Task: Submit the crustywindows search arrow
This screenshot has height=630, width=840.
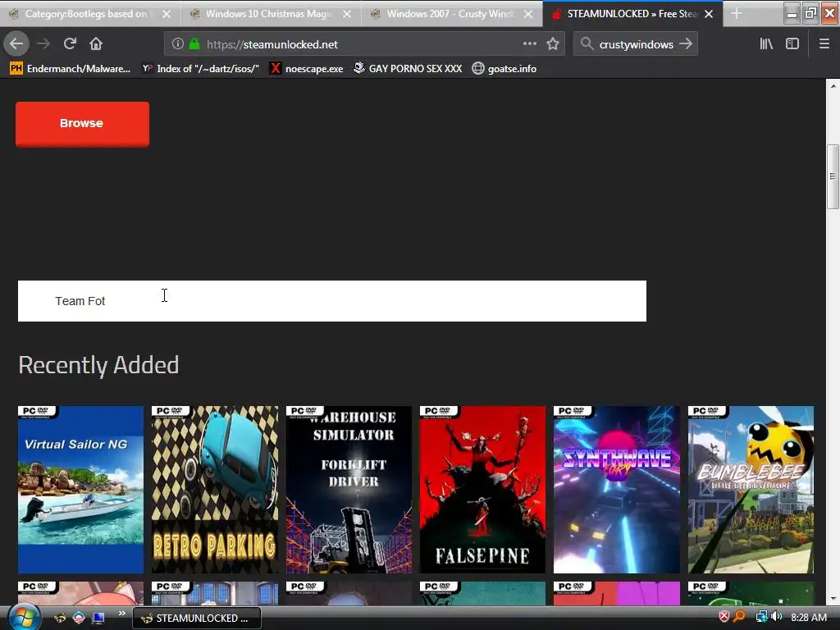Action: tap(686, 44)
